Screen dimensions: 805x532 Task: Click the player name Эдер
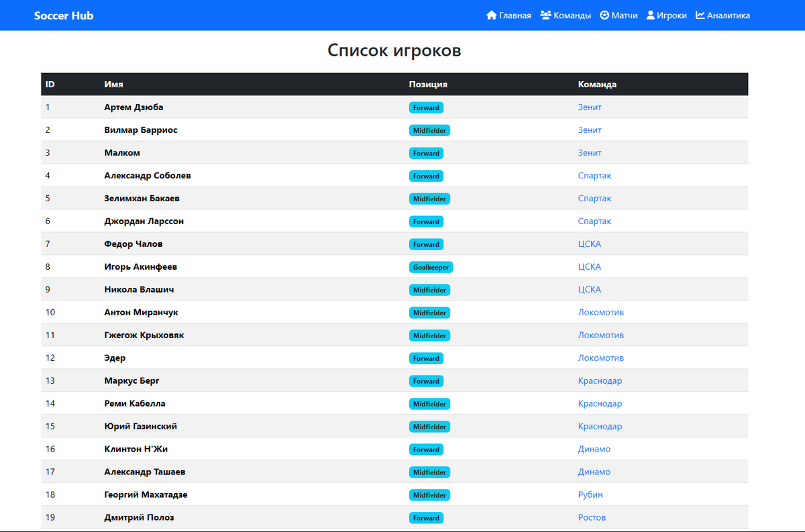[x=115, y=358]
